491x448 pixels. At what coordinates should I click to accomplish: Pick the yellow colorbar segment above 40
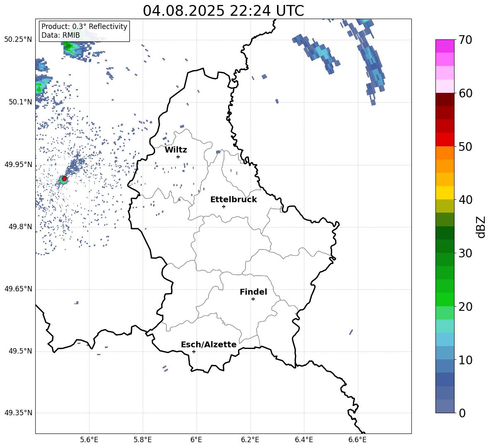pyautogui.click(x=445, y=193)
